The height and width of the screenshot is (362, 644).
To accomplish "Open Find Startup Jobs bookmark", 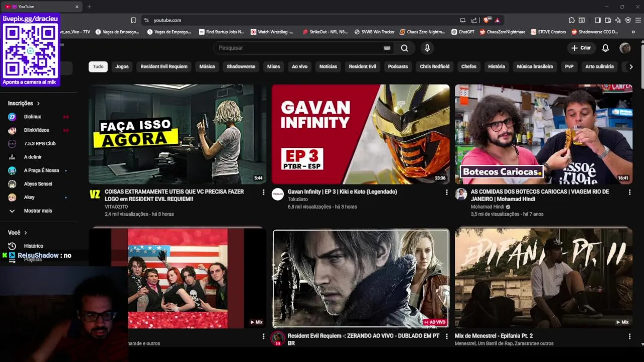I will (x=221, y=32).
